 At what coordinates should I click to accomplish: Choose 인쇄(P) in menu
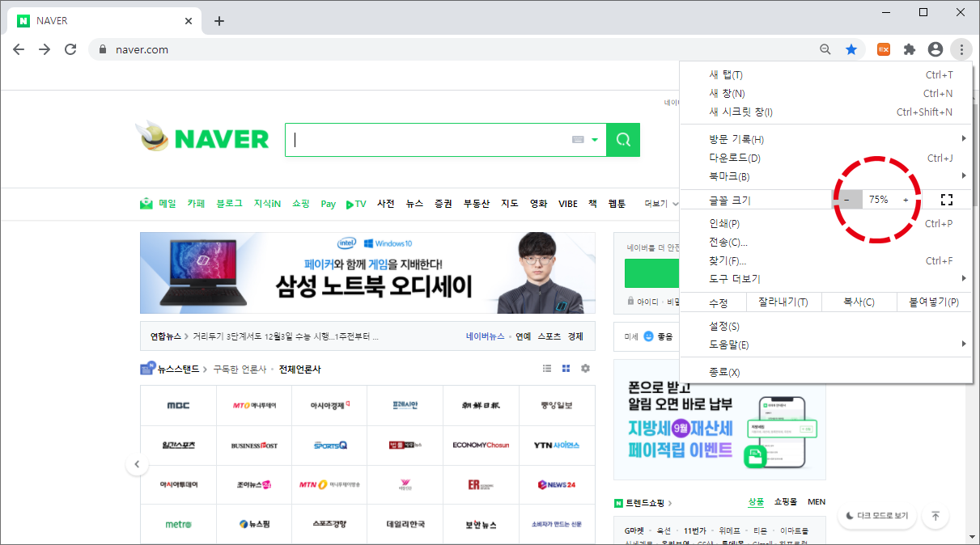click(x=825, y=223)
